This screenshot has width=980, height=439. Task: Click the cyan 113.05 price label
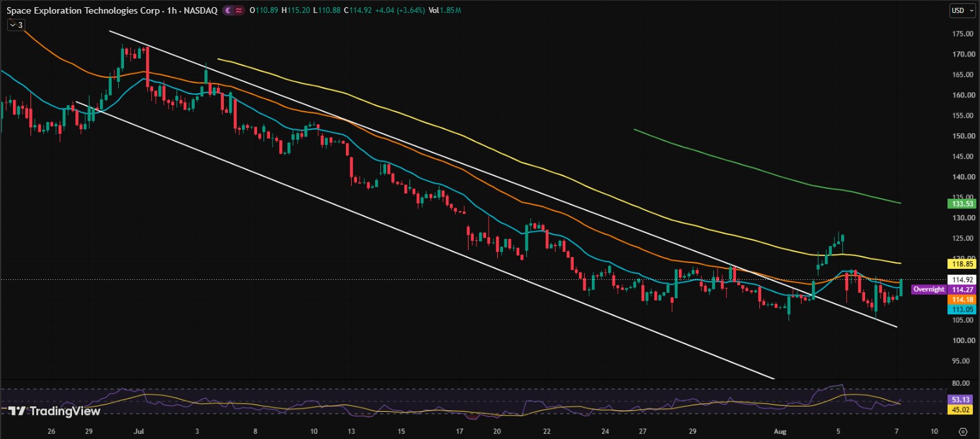pyautogui.click(x=961, y=310)
